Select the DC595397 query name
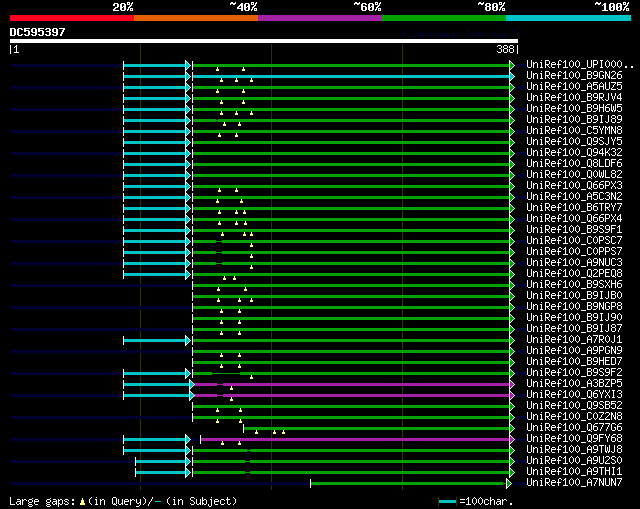Image resolution: width=640 pixels, height=509 pixels. click(x=38, y=32)
